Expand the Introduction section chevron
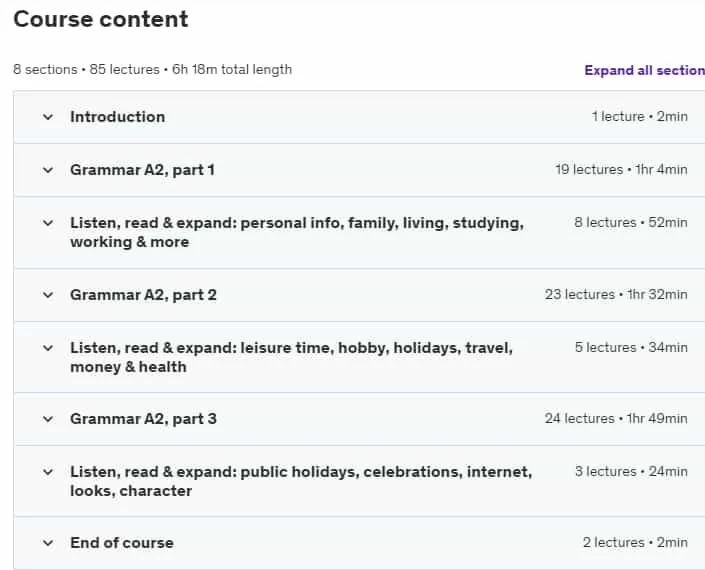Screen dimensions: 705x570 click(48, 117)
